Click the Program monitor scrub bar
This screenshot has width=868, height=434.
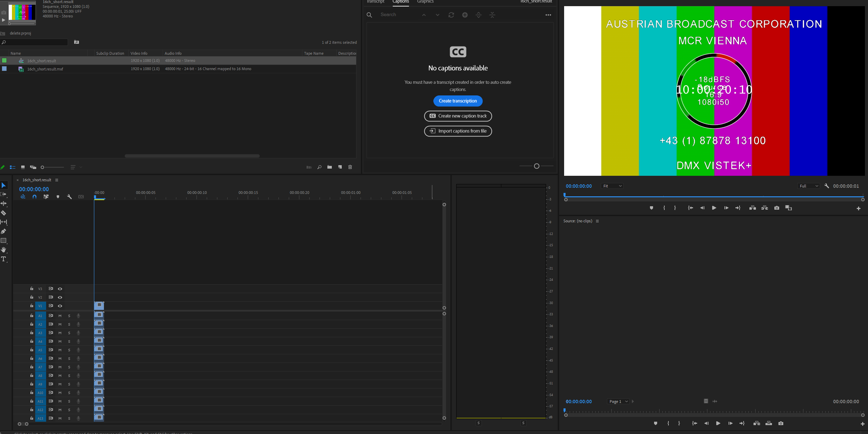click(714, 197)
